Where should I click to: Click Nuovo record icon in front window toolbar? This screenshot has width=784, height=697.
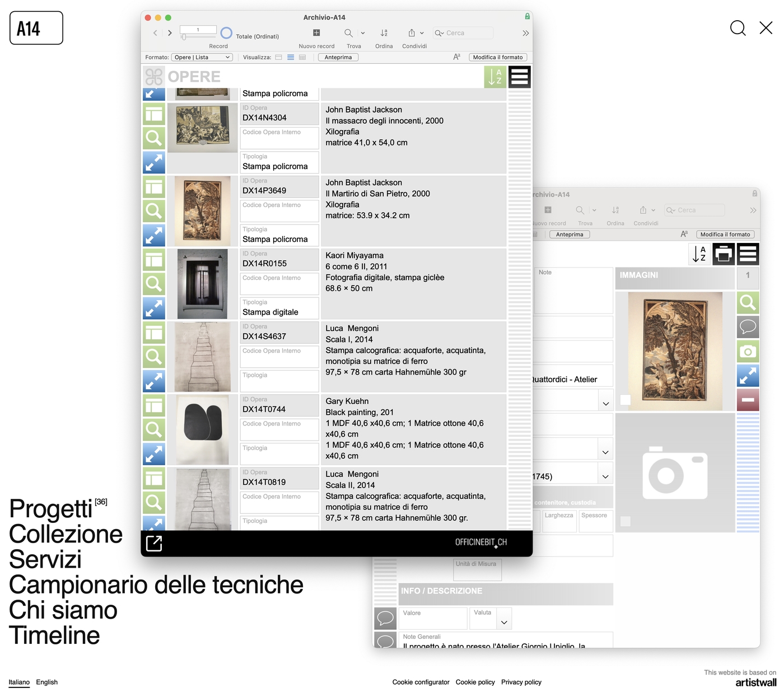click(316, 33)
